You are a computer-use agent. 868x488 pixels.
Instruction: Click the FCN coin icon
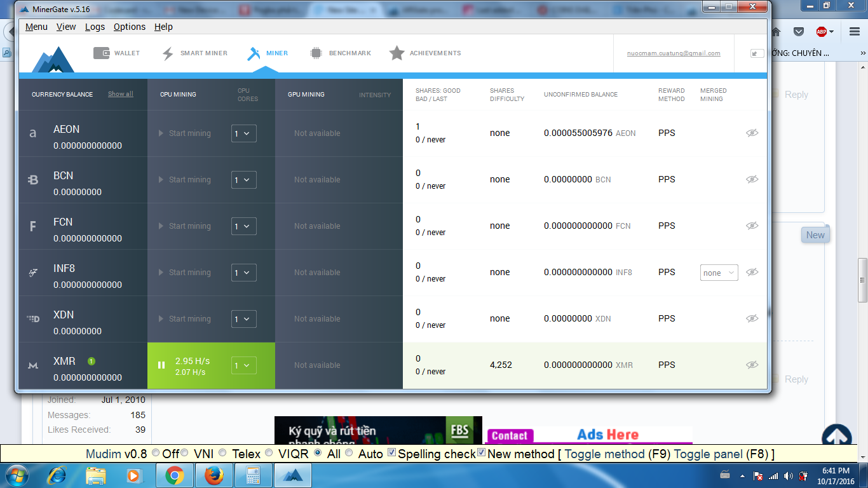pos(33,226)
